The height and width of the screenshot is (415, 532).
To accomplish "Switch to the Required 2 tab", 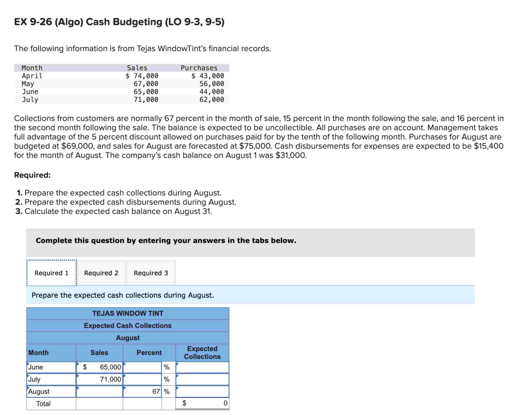I will [101, 273].
